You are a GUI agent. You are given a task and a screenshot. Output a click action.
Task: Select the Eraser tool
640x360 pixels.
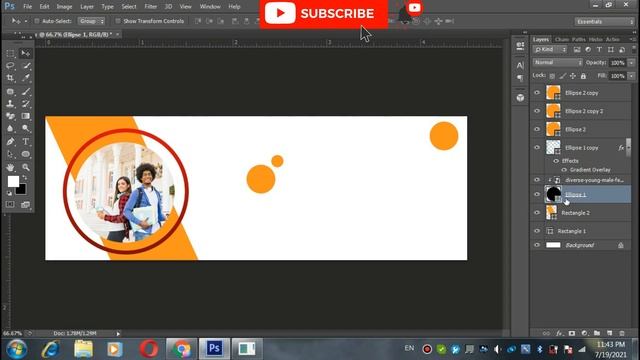click(x=10, y=116)
